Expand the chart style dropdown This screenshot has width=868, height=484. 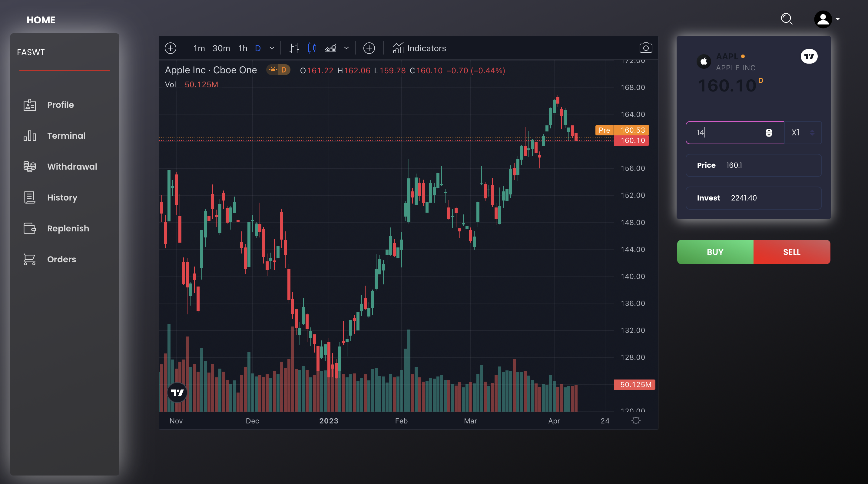click(346, 48)
